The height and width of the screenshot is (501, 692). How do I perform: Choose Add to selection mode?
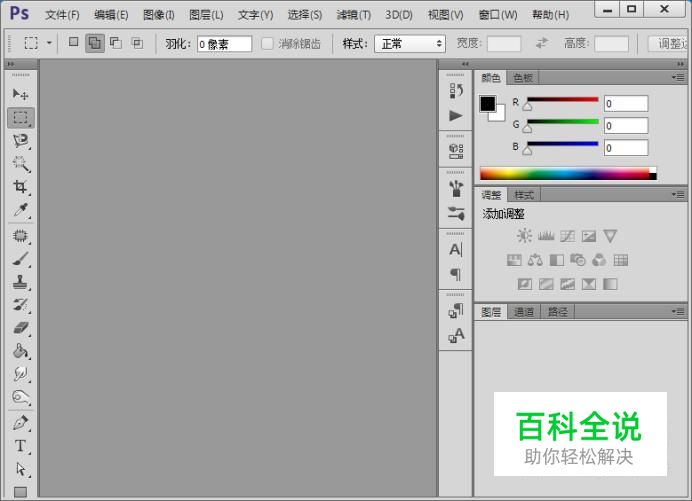94,43
